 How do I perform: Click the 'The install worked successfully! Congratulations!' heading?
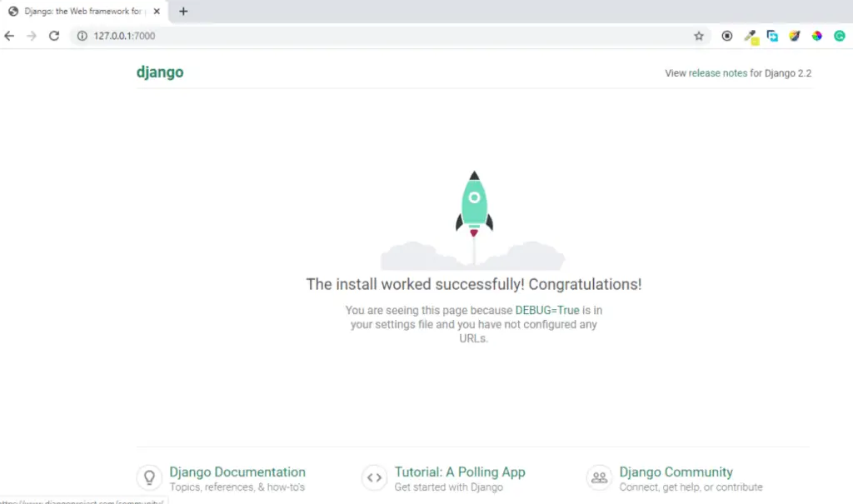tap(474, 284)
